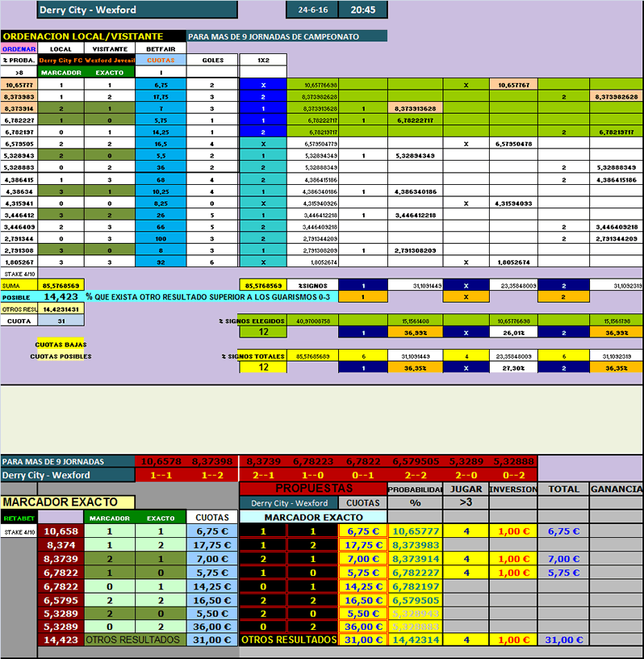Click the JUGAR column header
Image resolution: width=644 pixels, height=659 pixels.
(466, 489)
